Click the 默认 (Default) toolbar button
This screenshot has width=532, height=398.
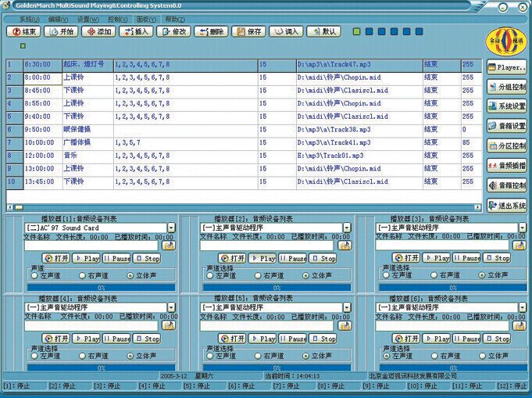click(x=323, y=31)
